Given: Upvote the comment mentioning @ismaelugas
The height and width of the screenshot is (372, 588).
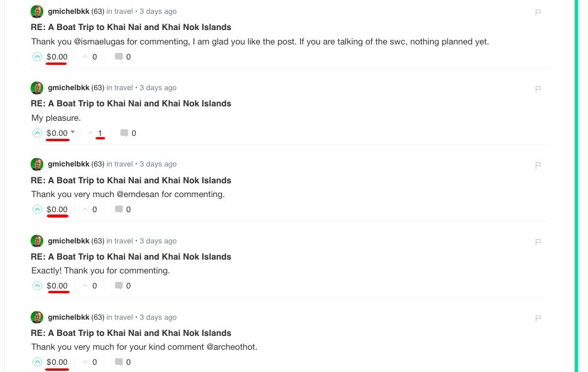Looking at the screenshot, I should tap(37, 56).
